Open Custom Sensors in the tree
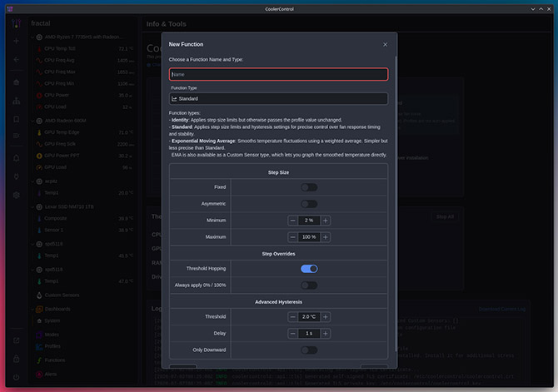The image size is (558, 392). pos(62,295)
